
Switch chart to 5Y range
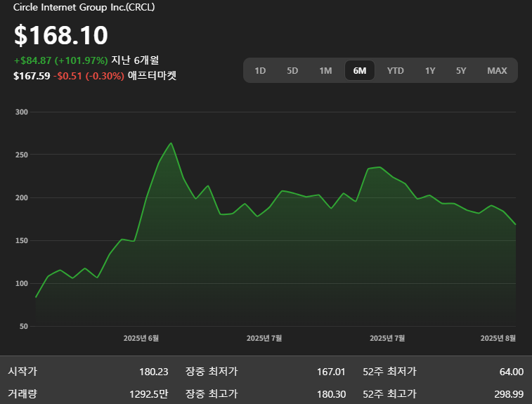click(461, 70)
